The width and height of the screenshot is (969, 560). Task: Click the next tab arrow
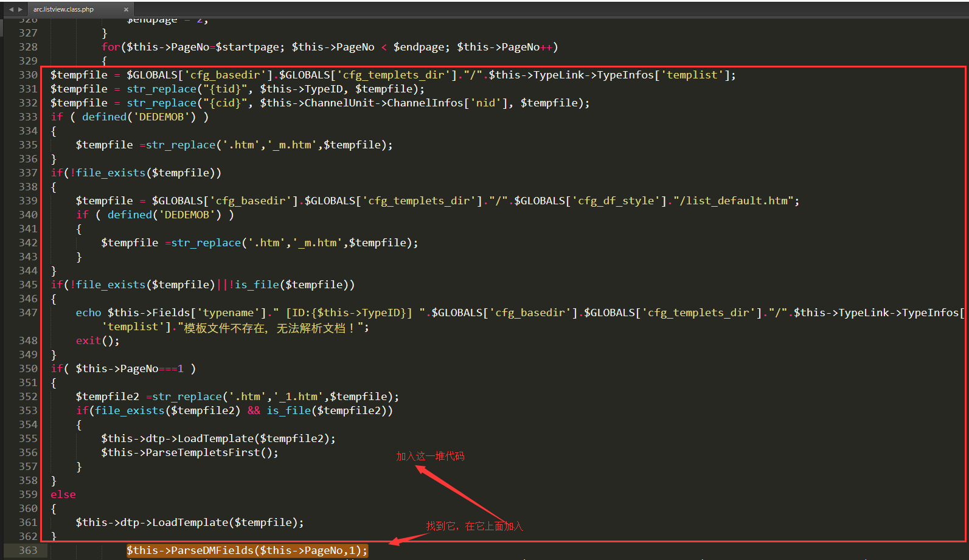(20, 9)
